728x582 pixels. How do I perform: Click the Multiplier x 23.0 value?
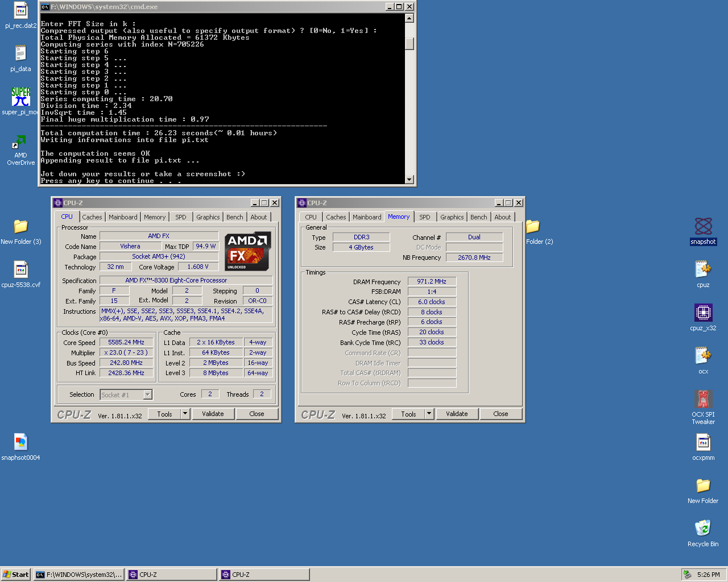point(126,352)
